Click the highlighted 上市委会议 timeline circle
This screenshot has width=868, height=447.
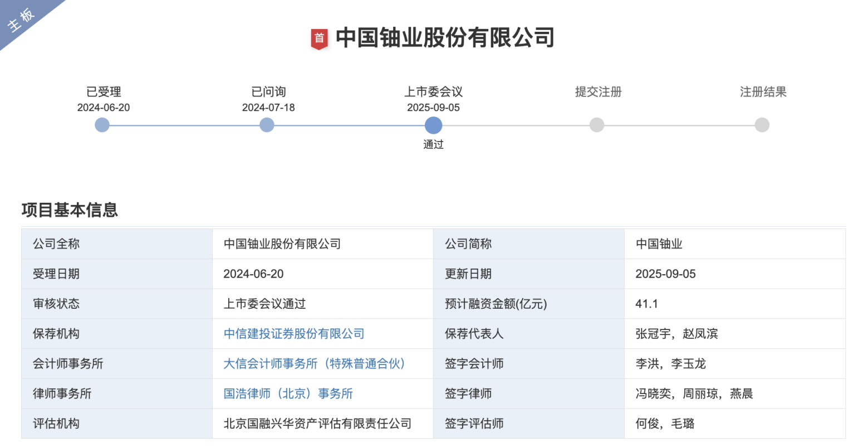click(433, 125)
